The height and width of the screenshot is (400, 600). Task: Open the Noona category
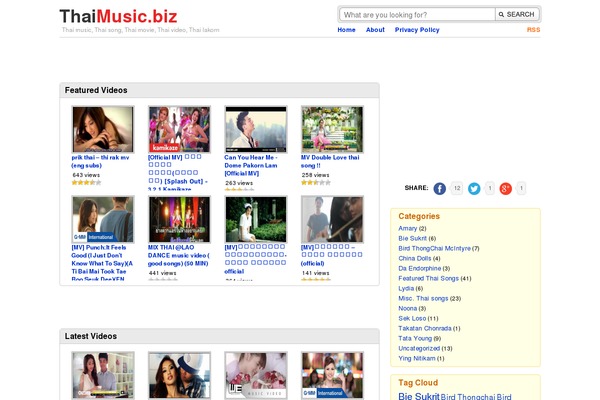408,308
